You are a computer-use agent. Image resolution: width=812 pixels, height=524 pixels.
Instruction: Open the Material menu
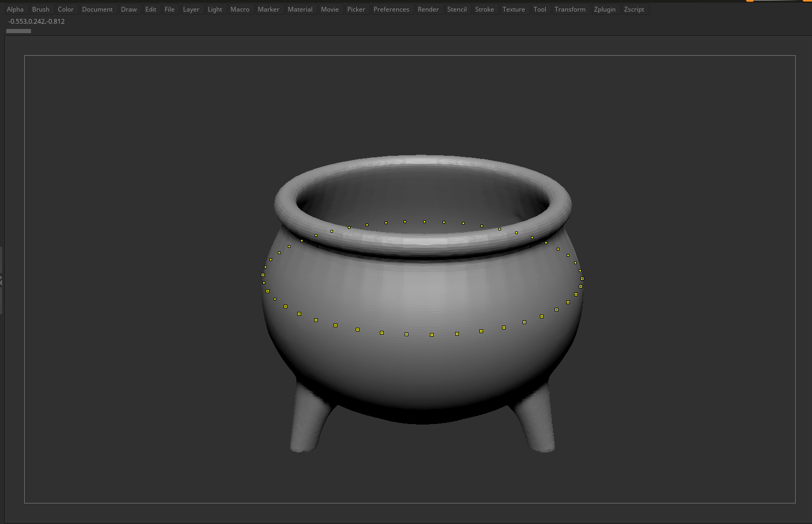[x=300, y=9]
